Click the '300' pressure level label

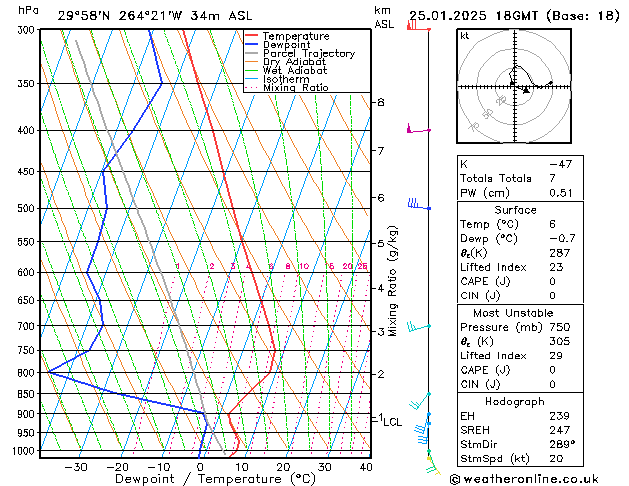coord(28,30)
